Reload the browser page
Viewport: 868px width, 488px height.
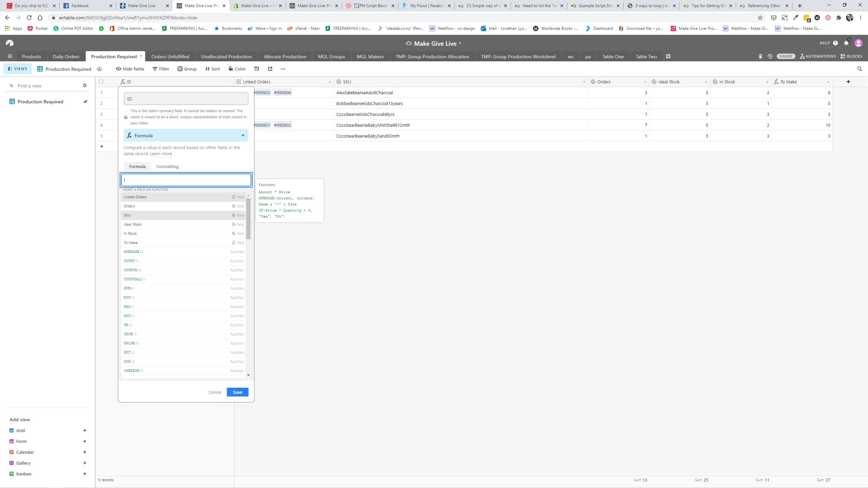[x=29, y=18]
